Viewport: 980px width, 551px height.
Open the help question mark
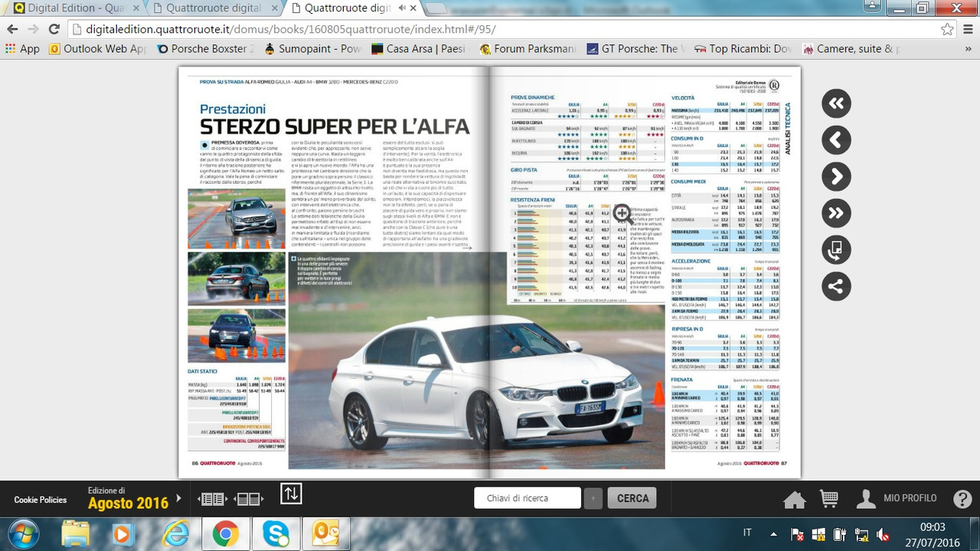962,499
